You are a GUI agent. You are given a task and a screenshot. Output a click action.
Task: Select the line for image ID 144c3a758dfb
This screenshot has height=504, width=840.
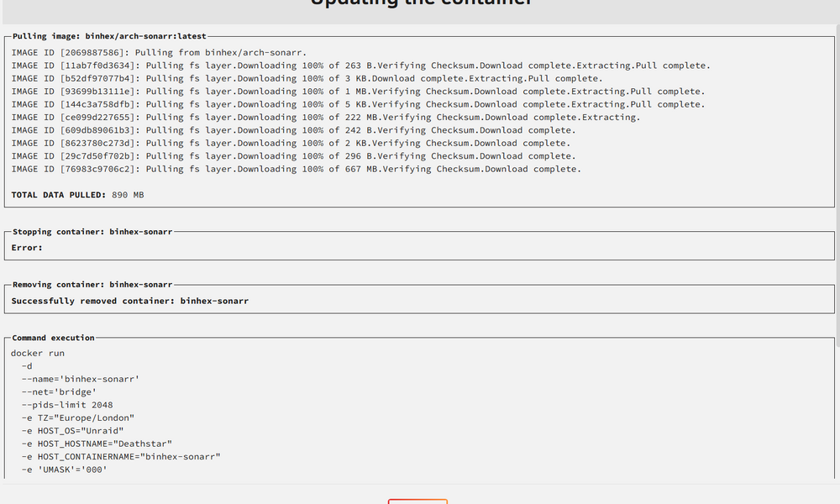coord(358,104)
